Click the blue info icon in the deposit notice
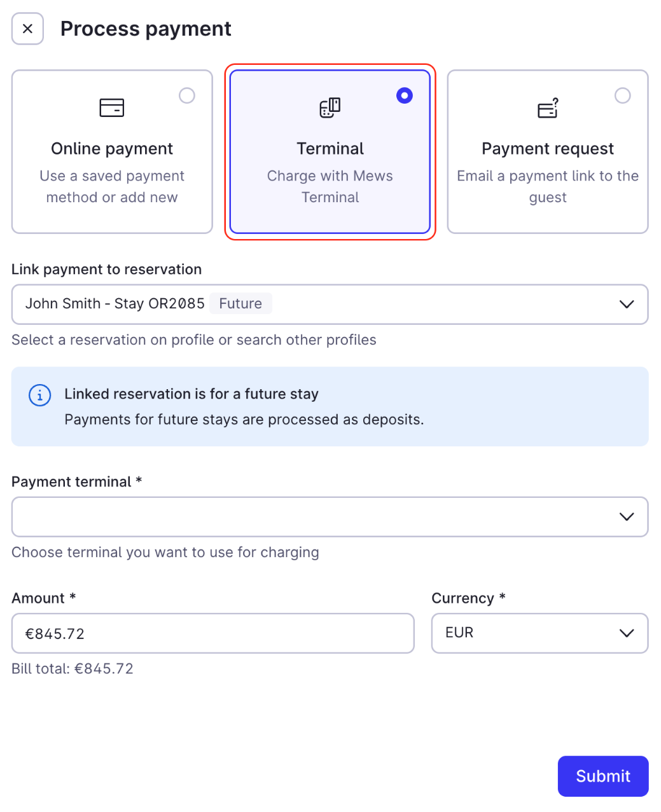The image size is (661, 812). tap(39, 395)
